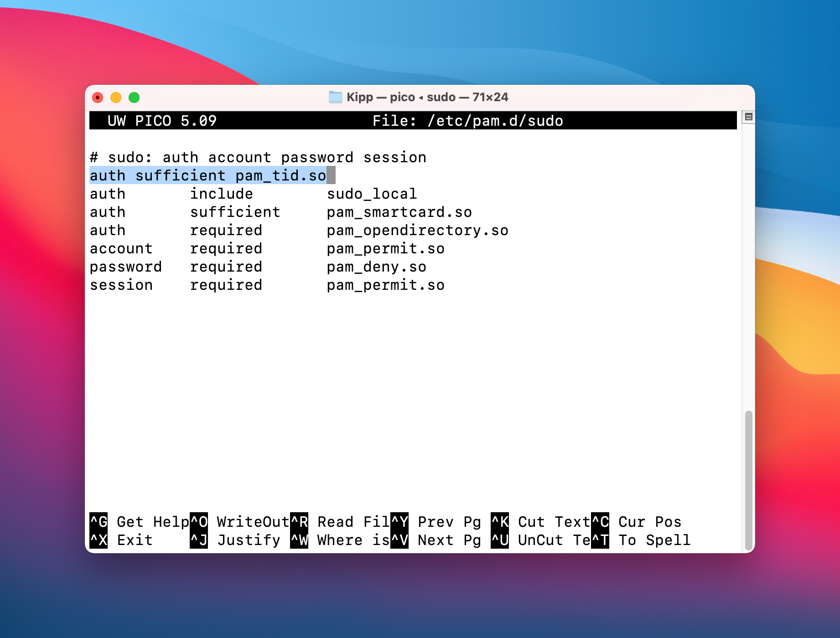
Task: Click 'required' in the password line
Action: [226, 267]
